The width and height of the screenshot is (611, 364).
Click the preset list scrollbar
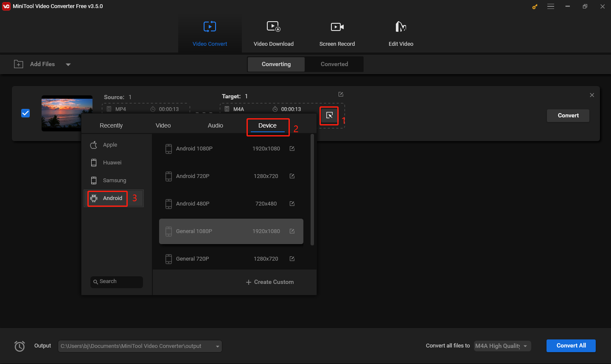click(313, 190)
